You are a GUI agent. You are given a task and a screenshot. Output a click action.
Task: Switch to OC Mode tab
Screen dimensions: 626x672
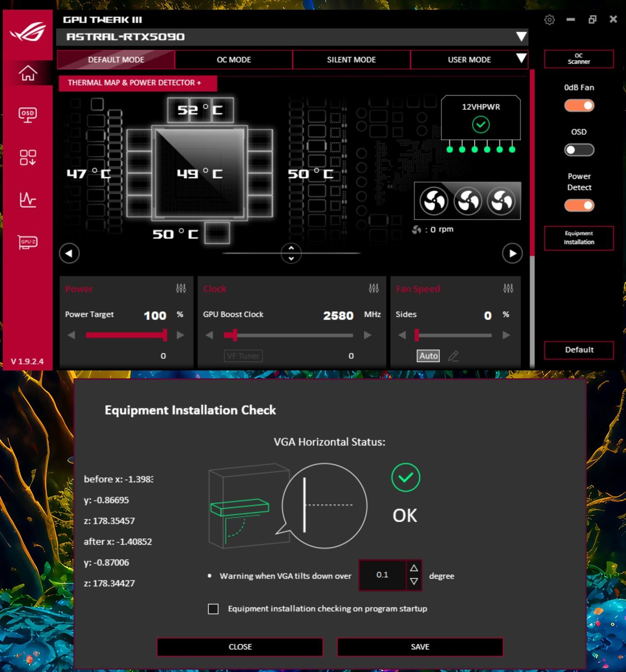pos(233,60)
